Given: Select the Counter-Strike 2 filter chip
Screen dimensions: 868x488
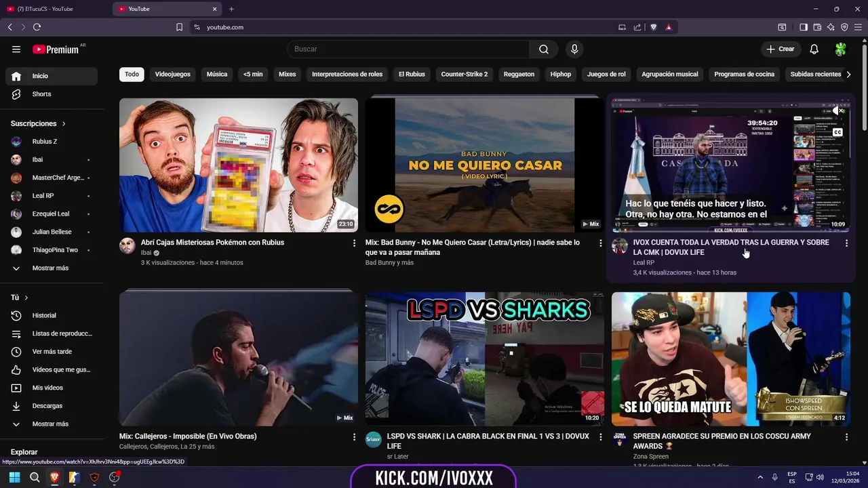Looking at the screenshot, I should 465,74.
